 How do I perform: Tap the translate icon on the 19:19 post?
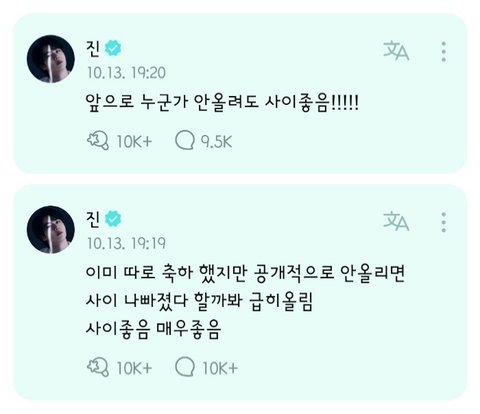(396, 222)
